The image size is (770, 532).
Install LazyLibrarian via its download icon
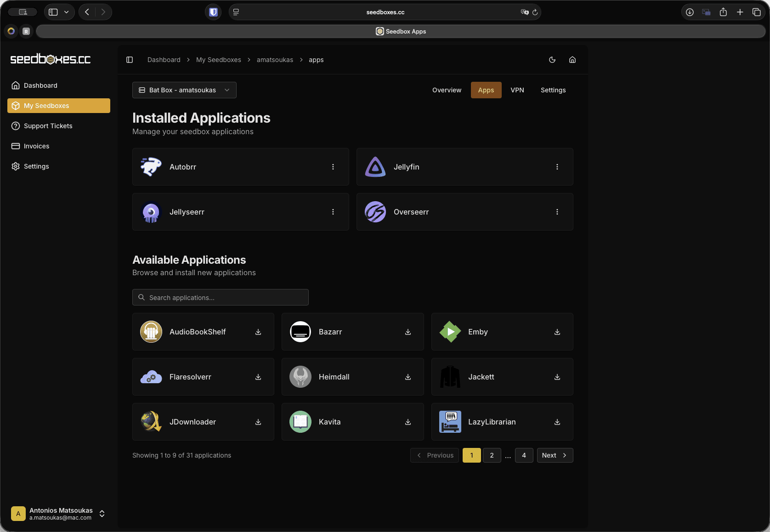(557, 422)
